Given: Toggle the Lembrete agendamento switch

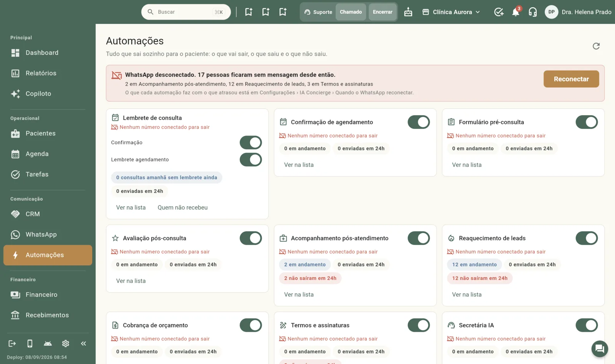Looking at the screenshot, I should click(x=251, y=160).
